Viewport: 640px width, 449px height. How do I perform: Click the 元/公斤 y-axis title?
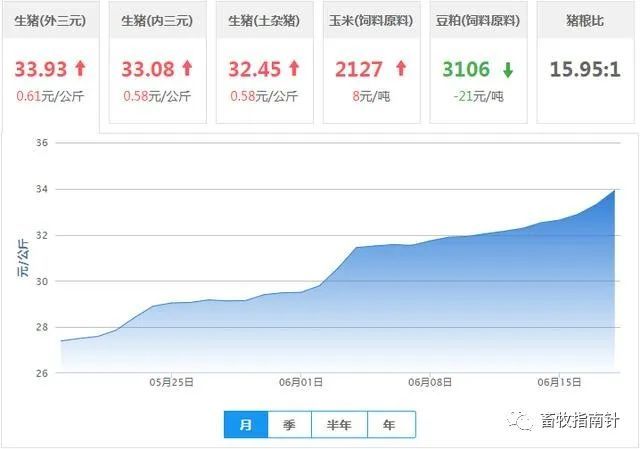coord(23,258)
